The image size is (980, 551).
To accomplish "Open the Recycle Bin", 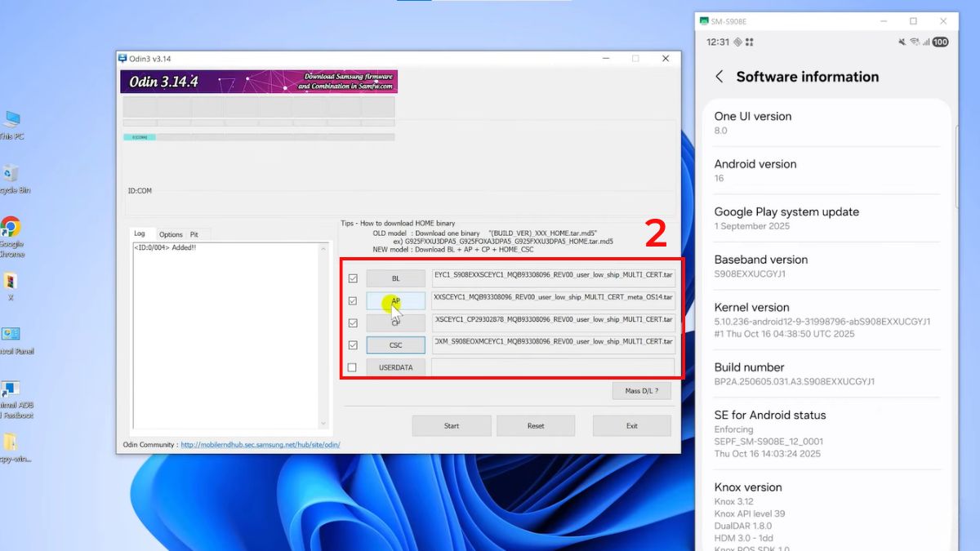I will point(11,171).
